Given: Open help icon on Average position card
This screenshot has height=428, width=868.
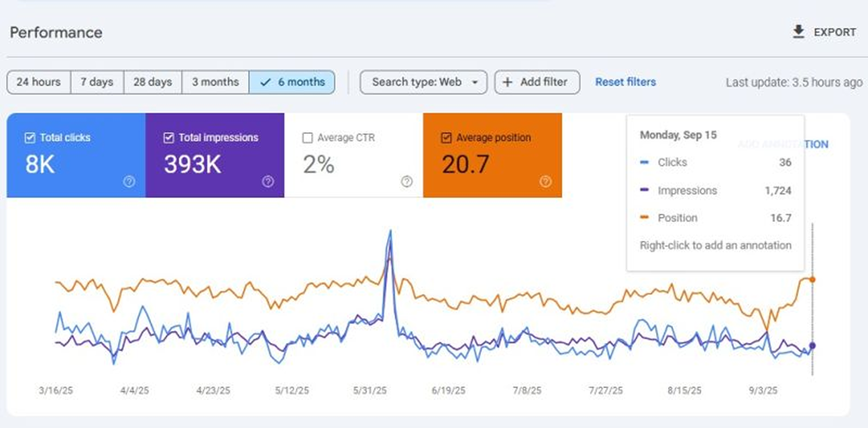Looking at the screenshot, I should click(545, 181).
